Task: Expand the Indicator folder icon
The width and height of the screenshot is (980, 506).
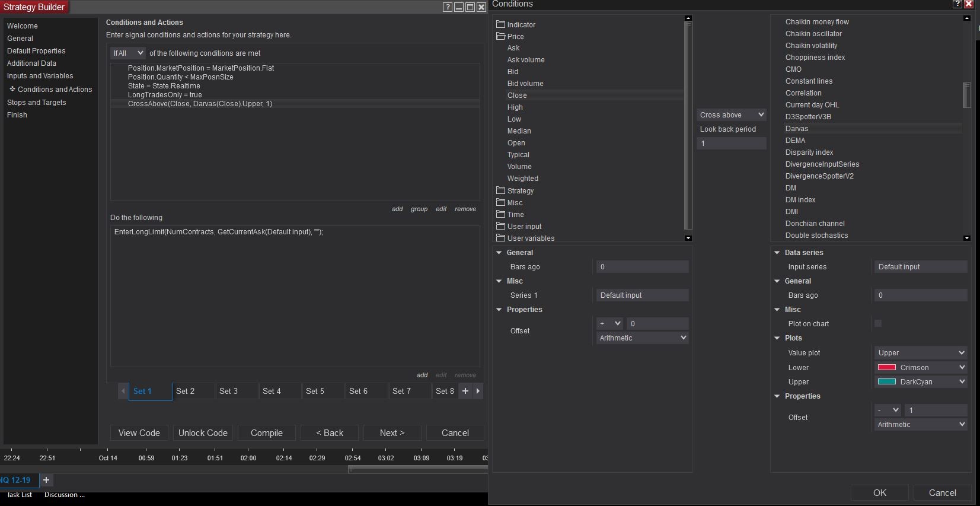Action: 500,24
